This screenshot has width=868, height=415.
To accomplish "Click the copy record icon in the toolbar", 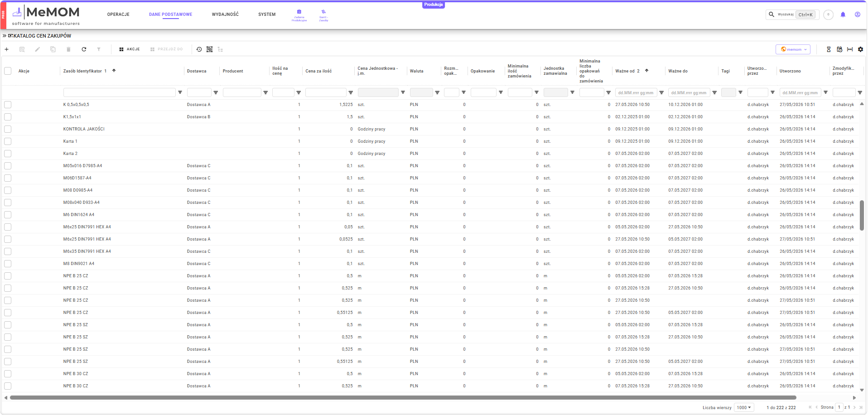I will tap(53, 49).
